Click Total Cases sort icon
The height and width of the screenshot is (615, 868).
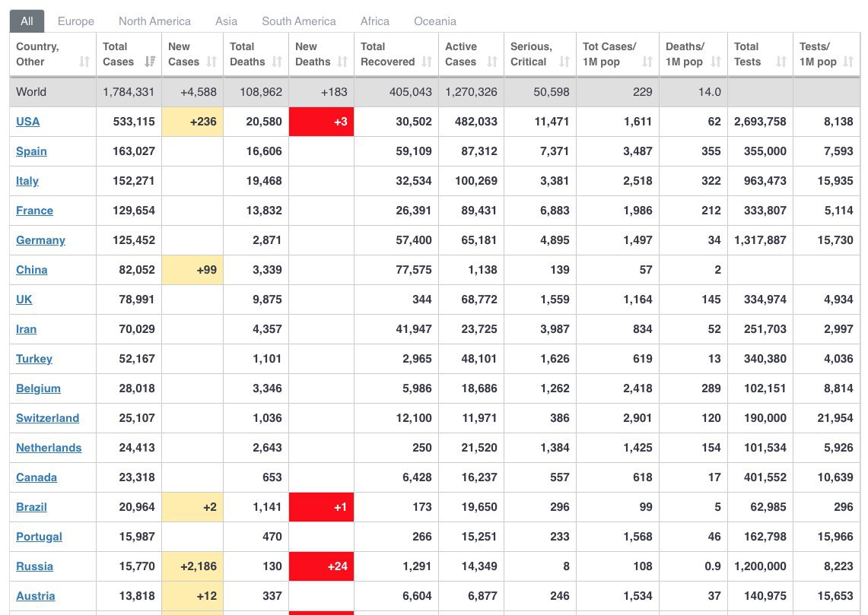(x=149, y=62)
